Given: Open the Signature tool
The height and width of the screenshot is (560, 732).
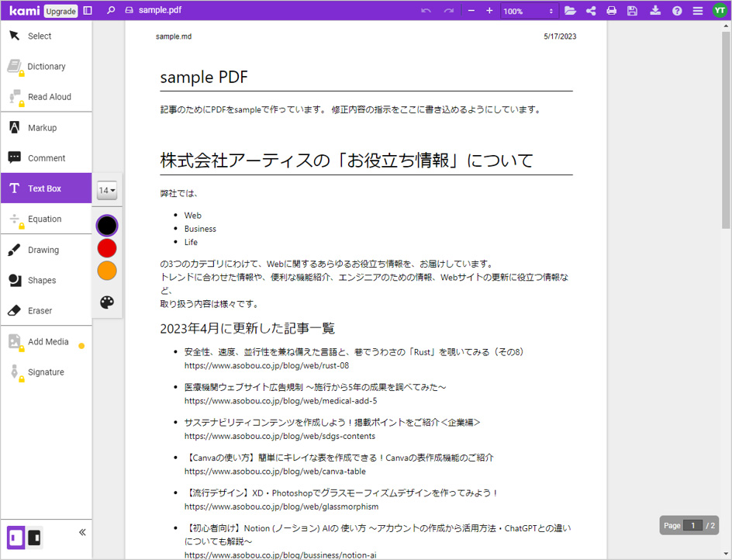Looking at the screenshot, I should tap(46, 372).
